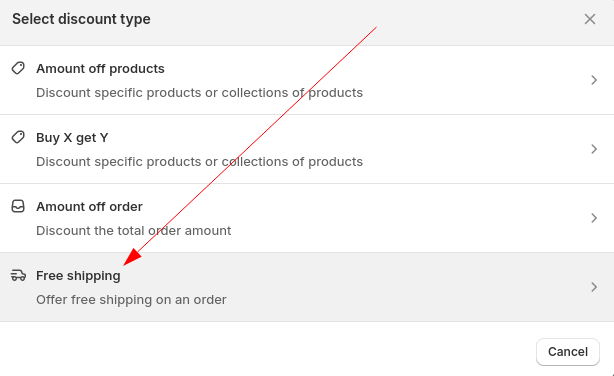
Task: Click the 'Select discount type' heading
Action: pos(81,19)
